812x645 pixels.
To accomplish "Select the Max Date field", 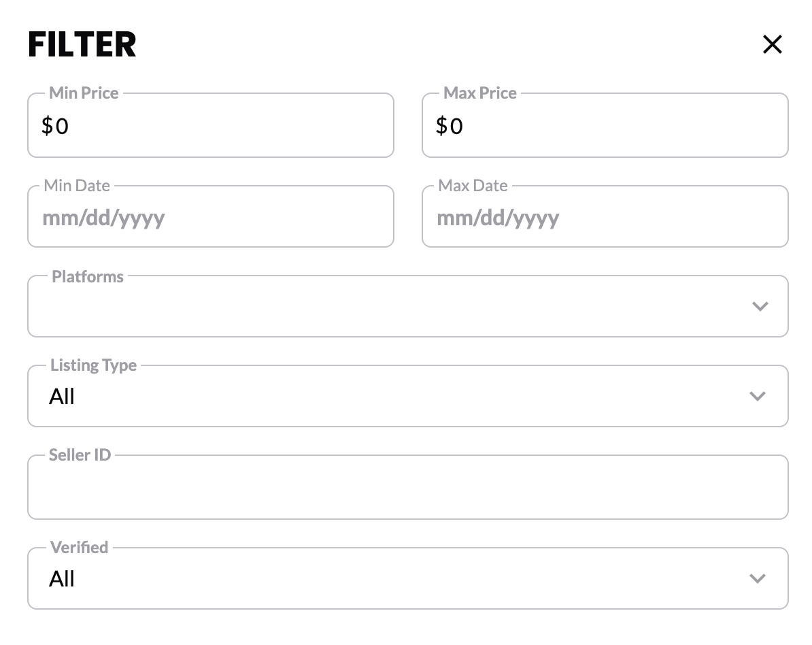I will pyautogui.click(x=605, y=216).
